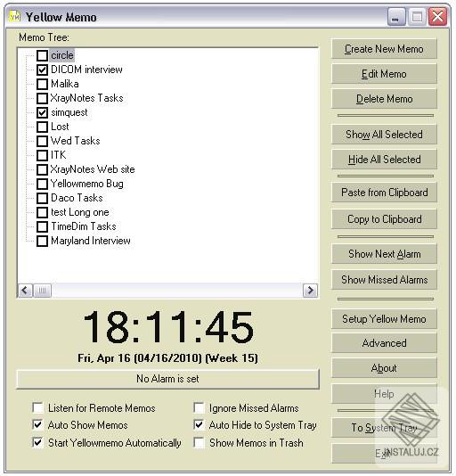Open the Edit Memo button
The width and height of the screenshot is (456, 476).
click(384, 74)
